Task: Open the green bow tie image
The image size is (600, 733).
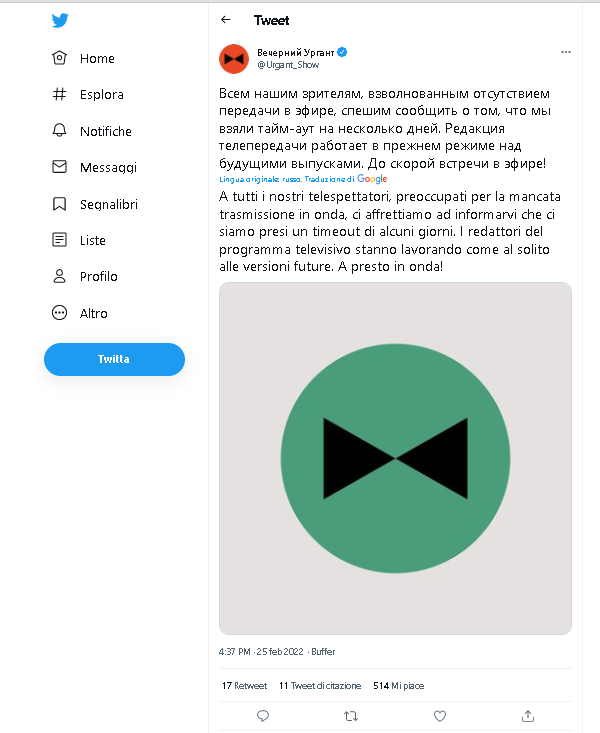Action: pyautogui.click(x=395, y=458)
